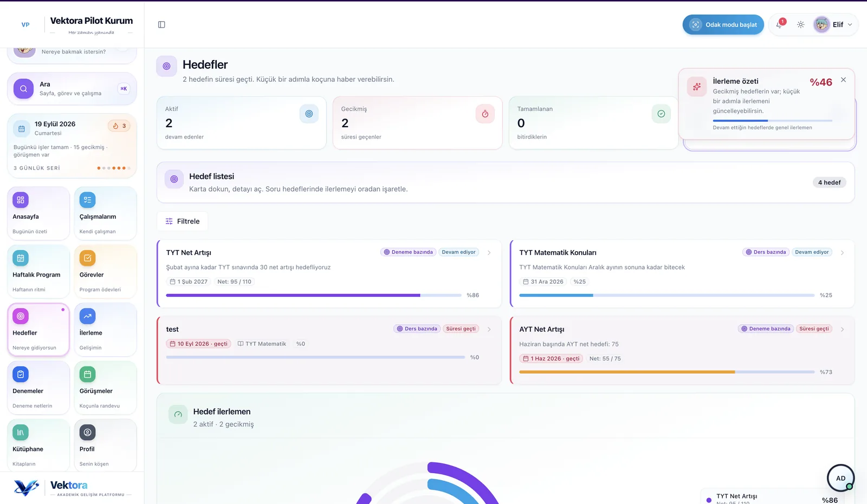Expand AYT Net Artışı goal chevron
867x504 pixels.
point(842,329)
